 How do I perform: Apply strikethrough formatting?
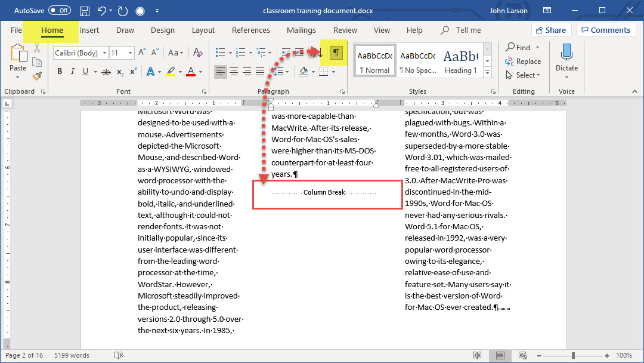[106, 72]
